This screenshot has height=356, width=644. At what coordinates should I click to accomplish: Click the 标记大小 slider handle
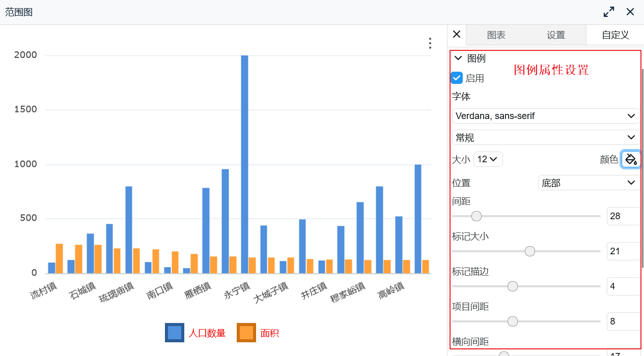coord(530,251)
